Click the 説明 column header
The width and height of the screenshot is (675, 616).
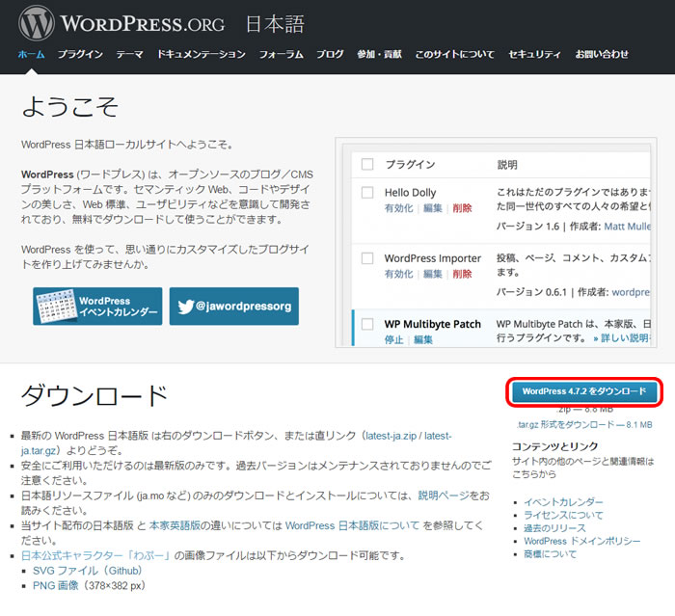[507, 165]
